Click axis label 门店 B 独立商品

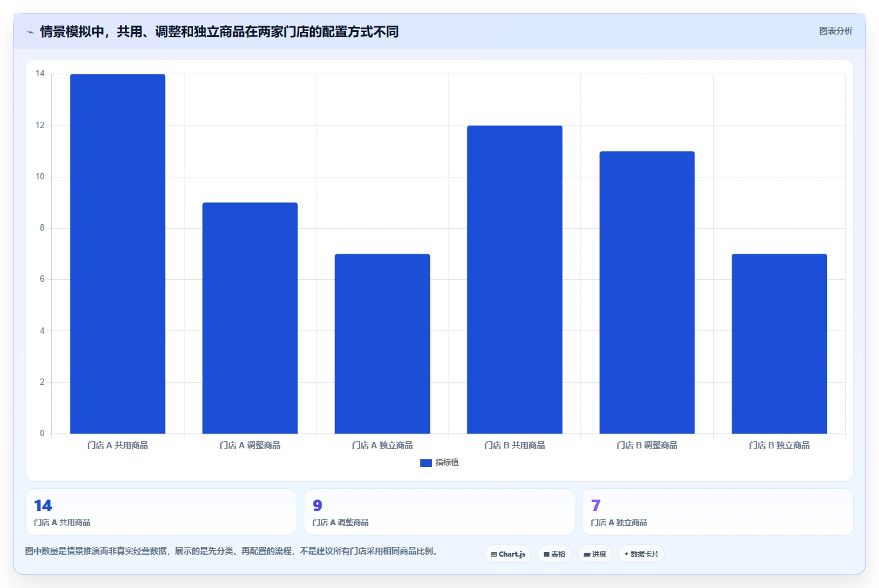click(x=779, y=445)
